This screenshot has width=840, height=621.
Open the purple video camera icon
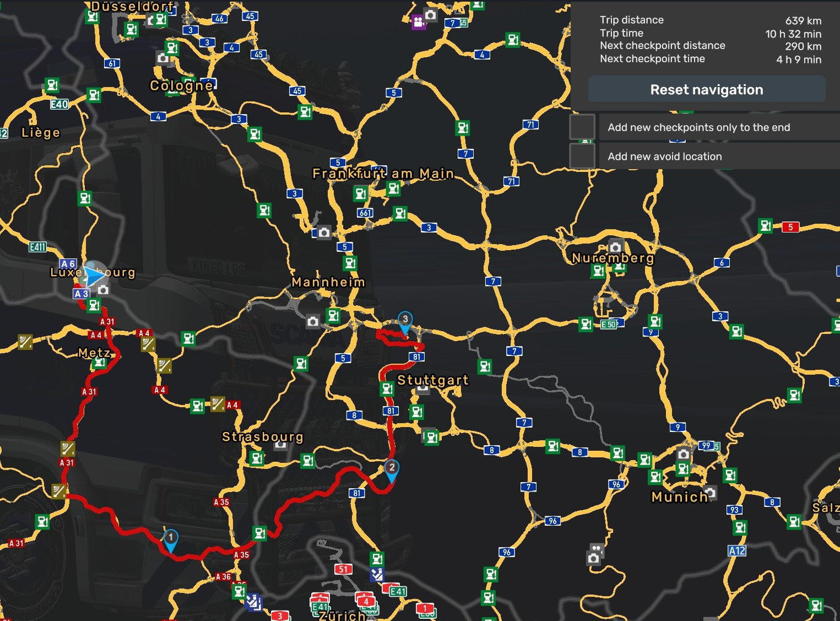coord(419,22)
